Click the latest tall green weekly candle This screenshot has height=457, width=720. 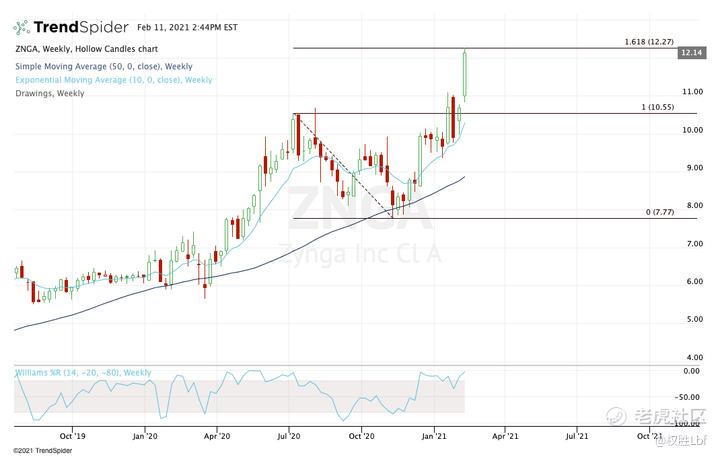pyautogui.click(x=465, y=75)
